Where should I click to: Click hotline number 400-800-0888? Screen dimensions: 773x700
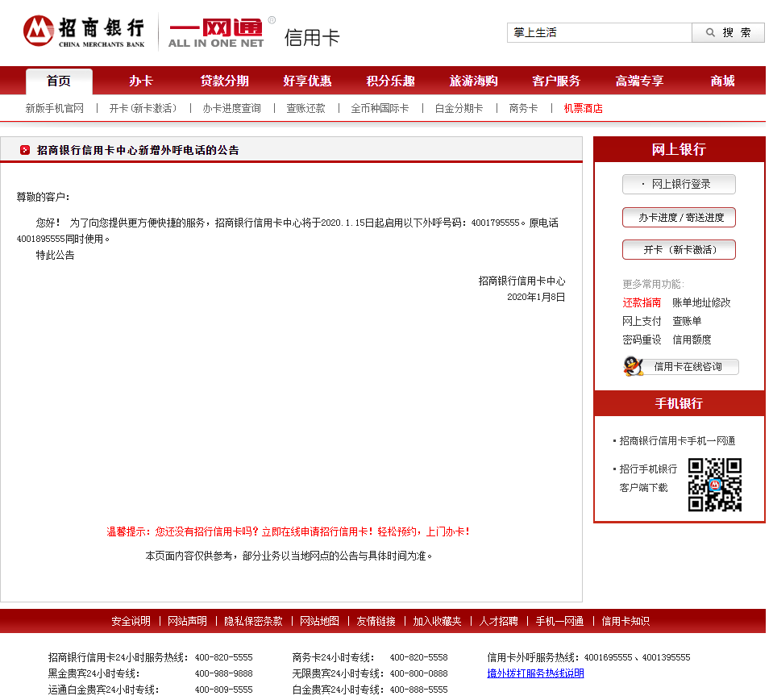(x=418, y=673)
